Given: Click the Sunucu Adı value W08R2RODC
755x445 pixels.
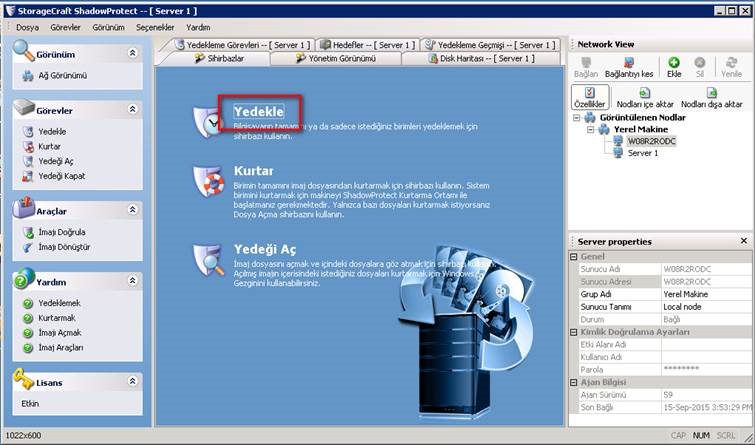Looking at the screenshot, I should point(706,269).
